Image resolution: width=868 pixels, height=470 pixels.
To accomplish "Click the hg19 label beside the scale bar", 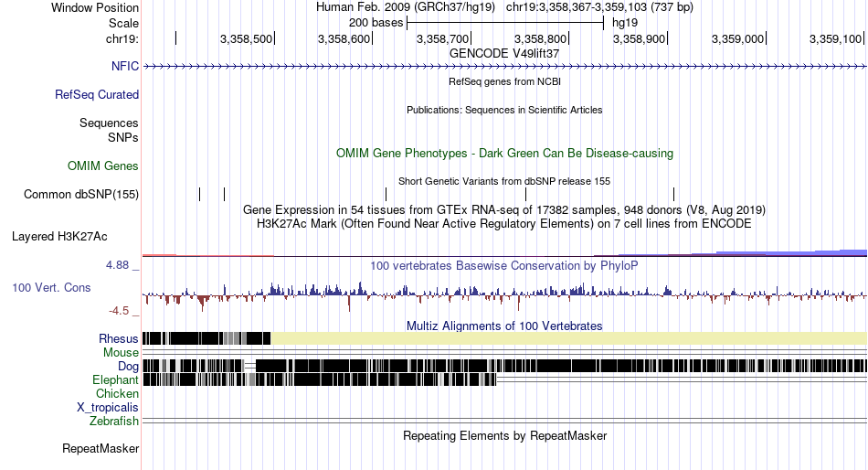I will 624,23.
